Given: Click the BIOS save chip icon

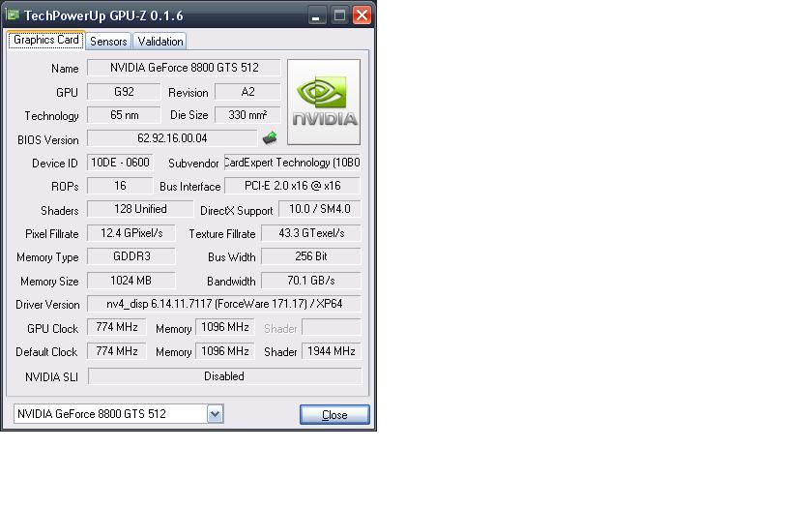Looking at the screenshot, I should point(270,137).
